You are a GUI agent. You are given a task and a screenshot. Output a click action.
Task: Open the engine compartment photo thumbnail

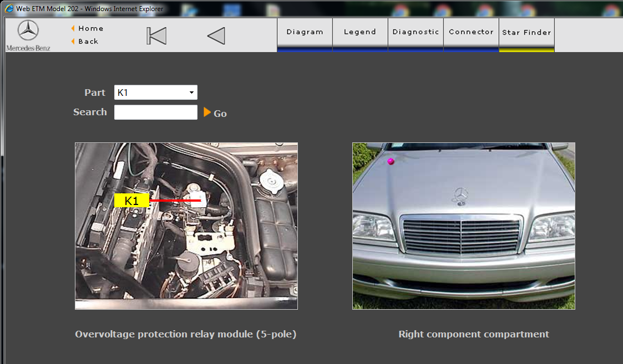point(186,226)
